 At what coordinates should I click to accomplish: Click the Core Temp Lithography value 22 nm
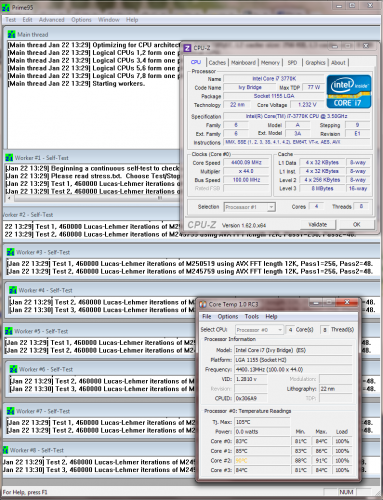click(336, 389)
